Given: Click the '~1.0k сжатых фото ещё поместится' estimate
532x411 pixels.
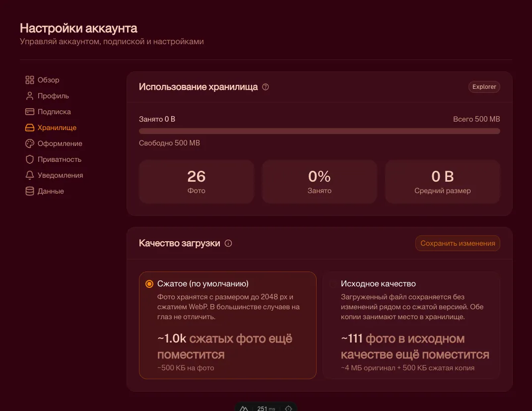Looking at the screenshot, I should pos(225,346).
